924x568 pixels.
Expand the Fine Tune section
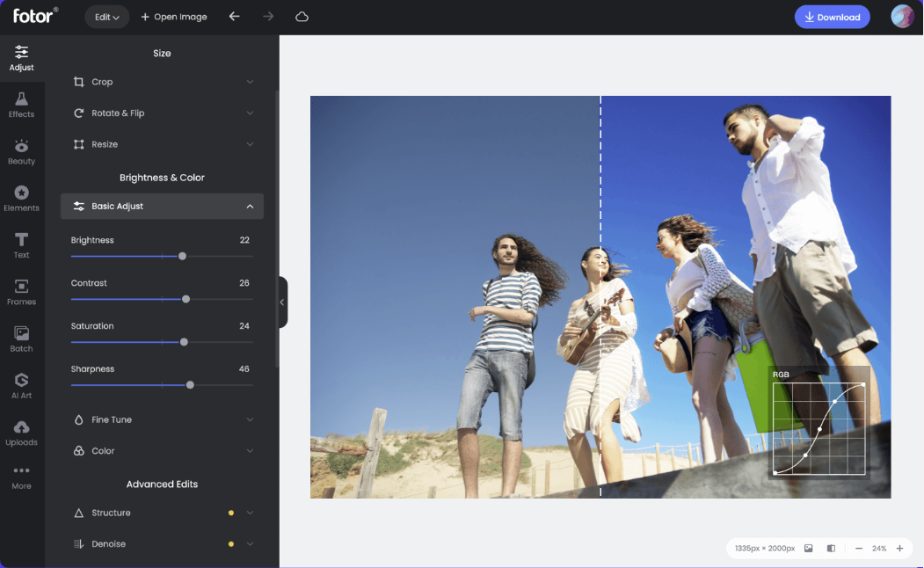coord(162,420)
